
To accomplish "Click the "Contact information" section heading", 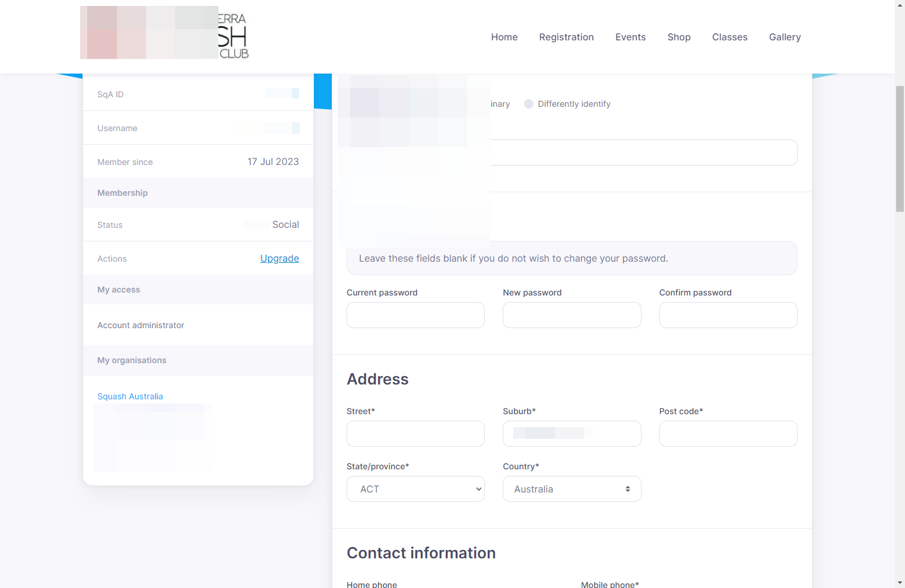I will (x=421, y=553).
